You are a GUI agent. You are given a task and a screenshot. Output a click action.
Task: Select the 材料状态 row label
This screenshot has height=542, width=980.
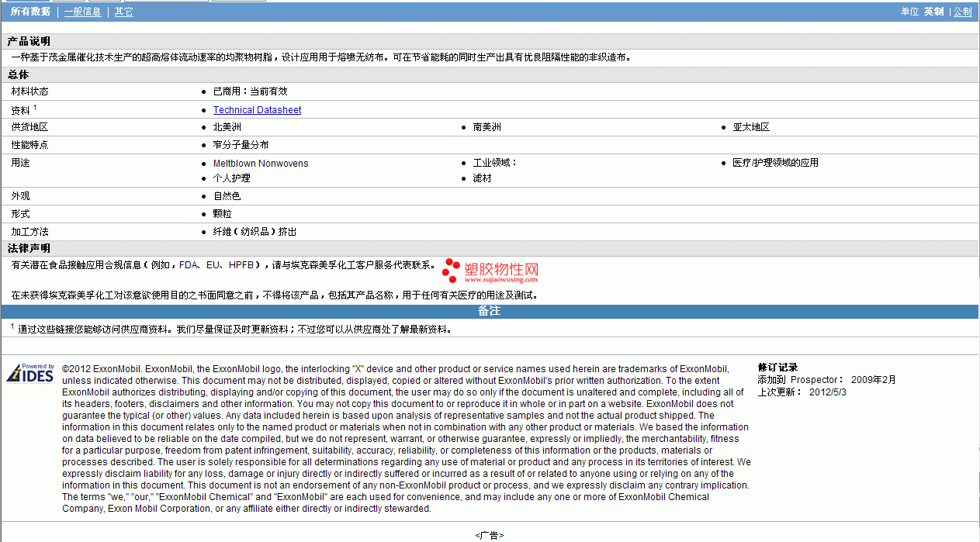[x=29, y=91]
